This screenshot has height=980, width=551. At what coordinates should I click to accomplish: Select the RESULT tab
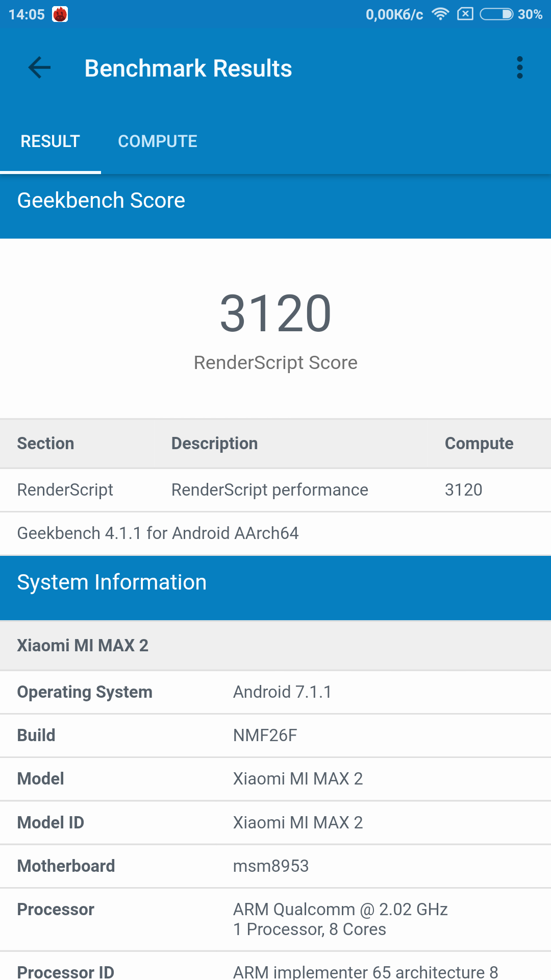(50, 141)
